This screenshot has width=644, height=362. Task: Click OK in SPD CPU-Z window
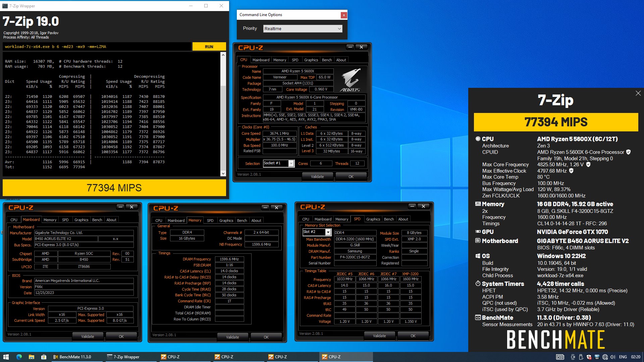click(413, 336)
